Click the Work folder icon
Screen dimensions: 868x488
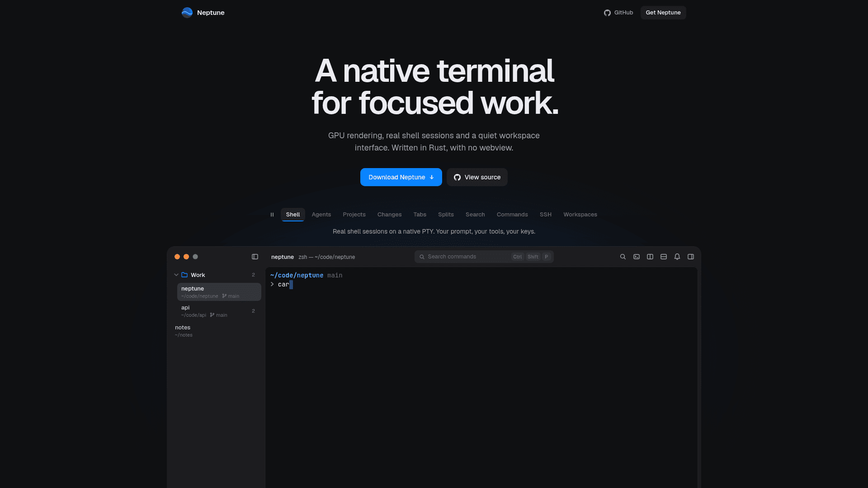coord(184,275)
